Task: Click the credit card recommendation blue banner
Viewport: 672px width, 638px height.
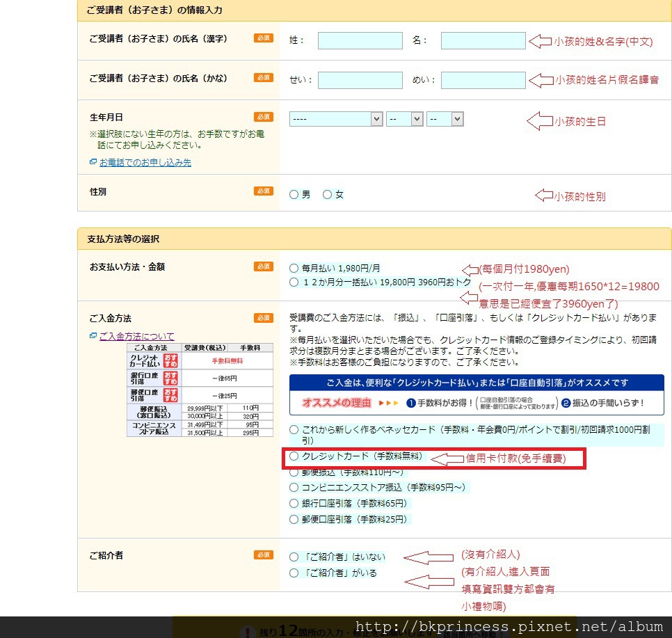Action: point(477,395)
